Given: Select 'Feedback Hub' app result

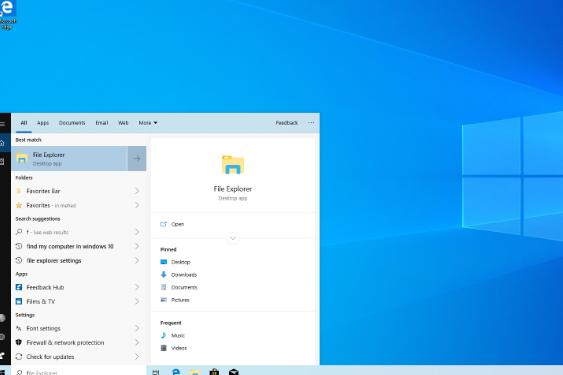Looking at the screenshot, I should click(45, 287).
